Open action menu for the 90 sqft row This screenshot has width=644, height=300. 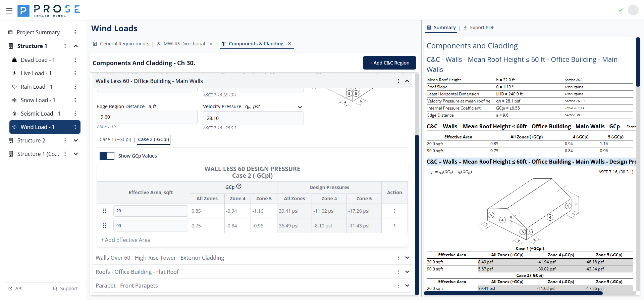(x=394, y=226)
